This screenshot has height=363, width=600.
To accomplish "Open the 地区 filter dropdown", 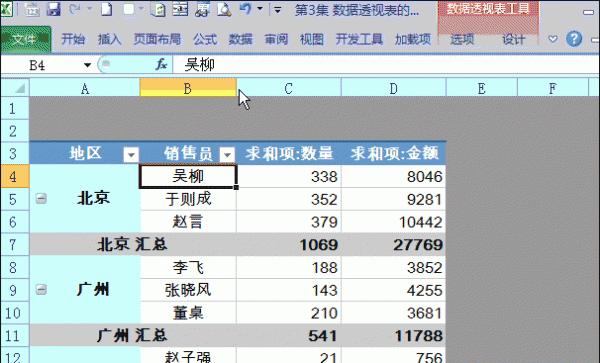I will click(x=131, y=155).
